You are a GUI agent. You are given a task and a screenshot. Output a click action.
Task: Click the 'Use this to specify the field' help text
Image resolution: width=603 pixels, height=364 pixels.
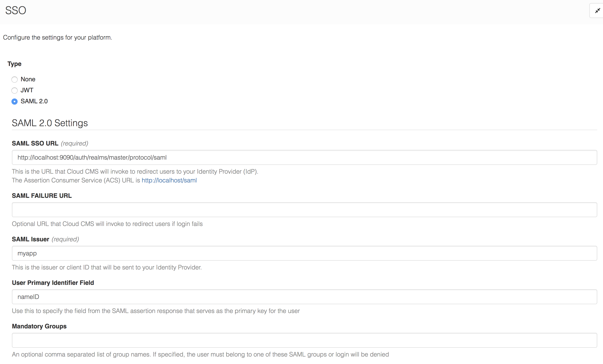(x=156, y=311)
